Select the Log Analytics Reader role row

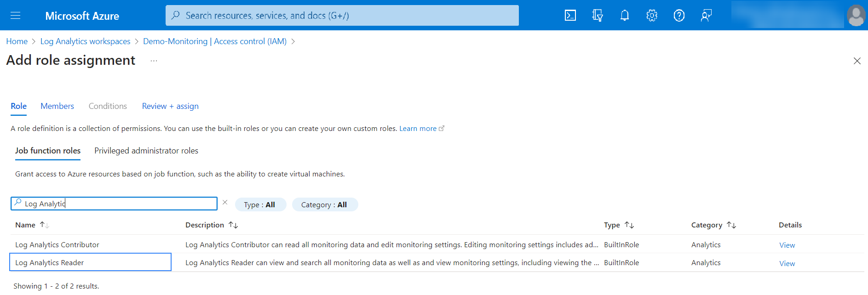pyautogui.click(x=50, y=263)
